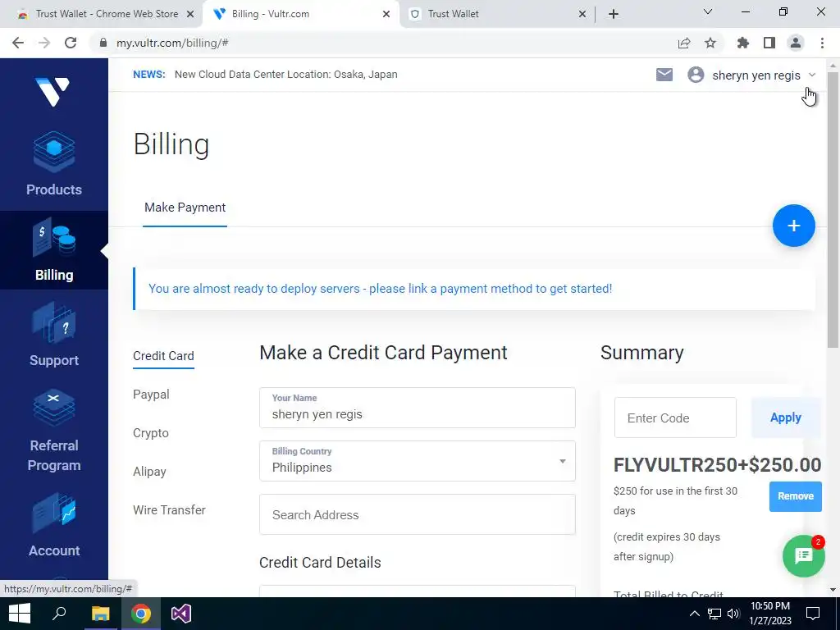Image resolution: width=840 pixels, height=630 pixels.
Task: Open the Account section in sidebar
Action: pyautogui.click(x=54, y=525)
